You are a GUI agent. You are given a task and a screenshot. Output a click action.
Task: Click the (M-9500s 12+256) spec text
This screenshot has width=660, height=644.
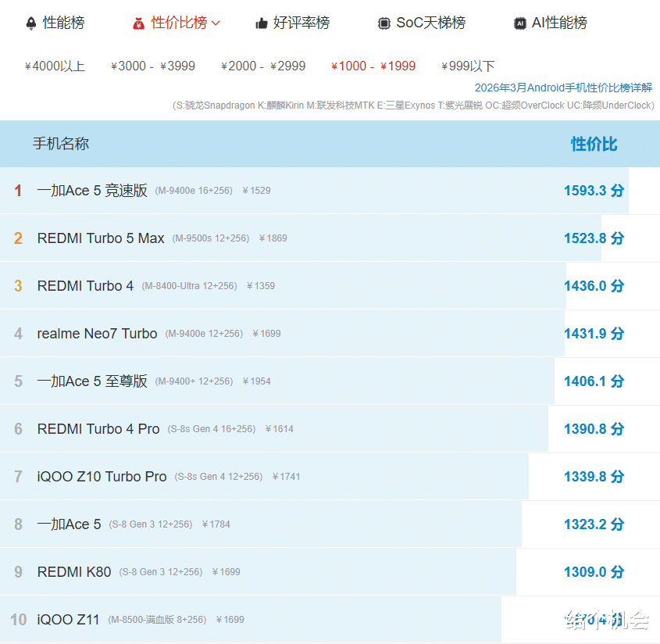[210, 238]
